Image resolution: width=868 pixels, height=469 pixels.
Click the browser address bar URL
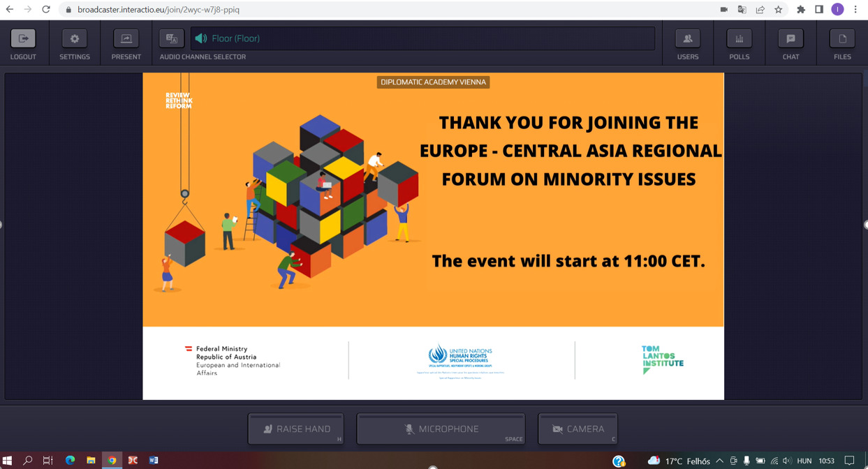[x=159, y=10]
